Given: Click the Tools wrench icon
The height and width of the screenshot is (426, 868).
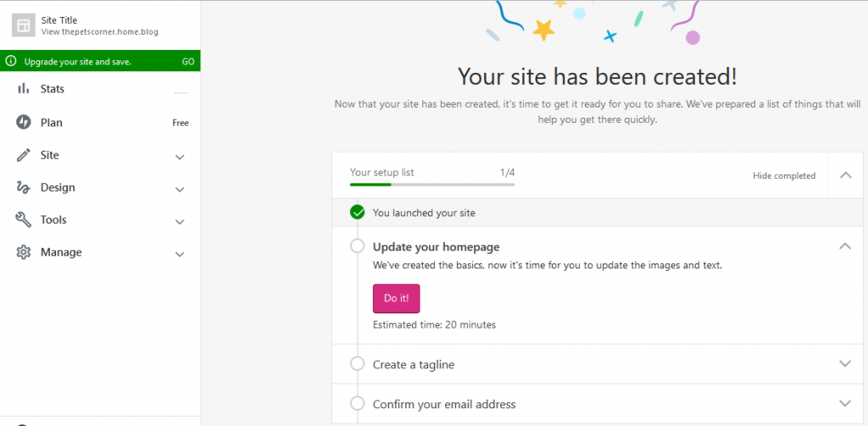Looking at the screenshot, I should [x=23, y=220].
